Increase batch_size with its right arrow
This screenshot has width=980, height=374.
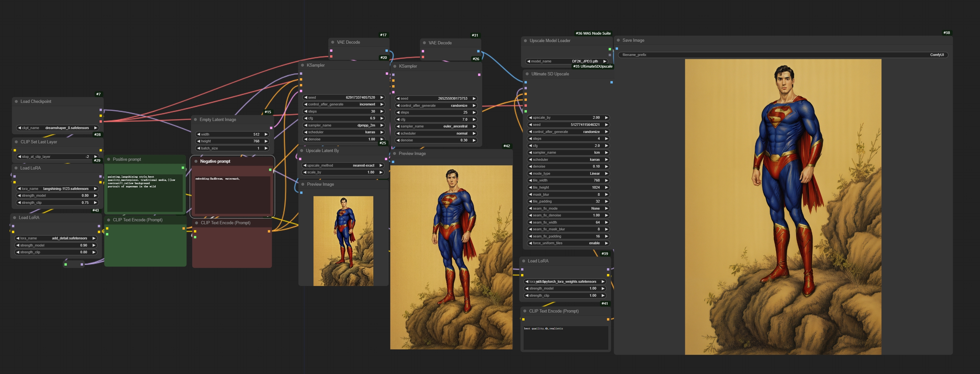tap(266, 148)
